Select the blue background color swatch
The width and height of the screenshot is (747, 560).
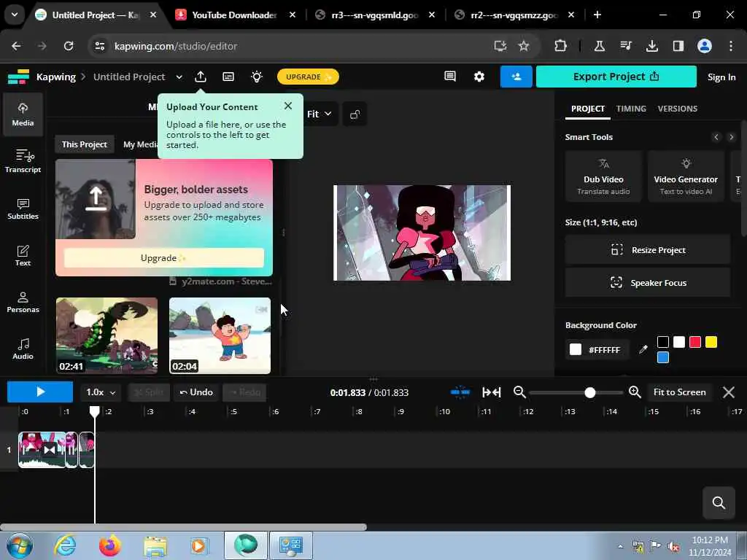coord(662,357)
